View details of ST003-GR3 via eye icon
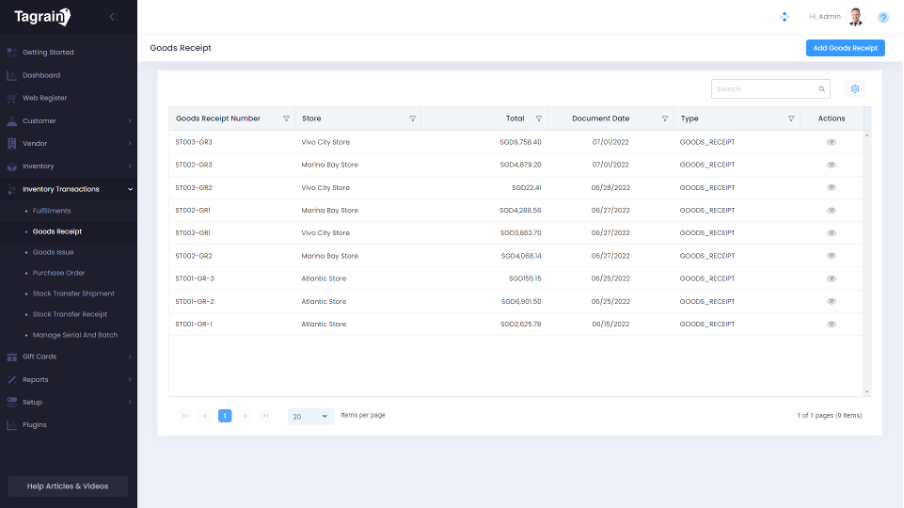The width and height of the screenshot is (904, 508). pyautogui.click(x=831, y=142)
